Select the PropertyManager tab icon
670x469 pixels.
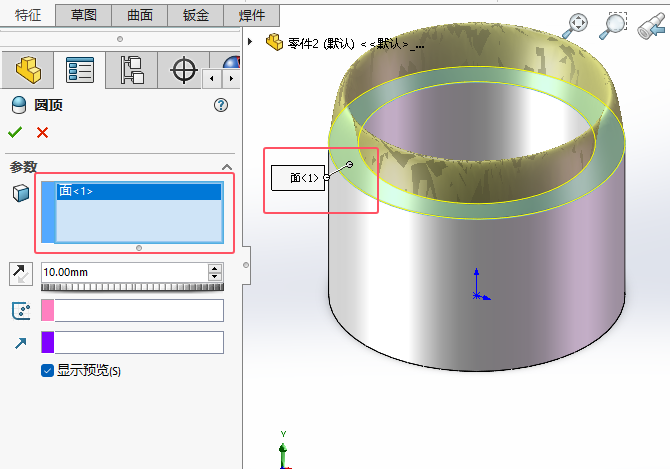pyautogui.click(x=80, y=70)
